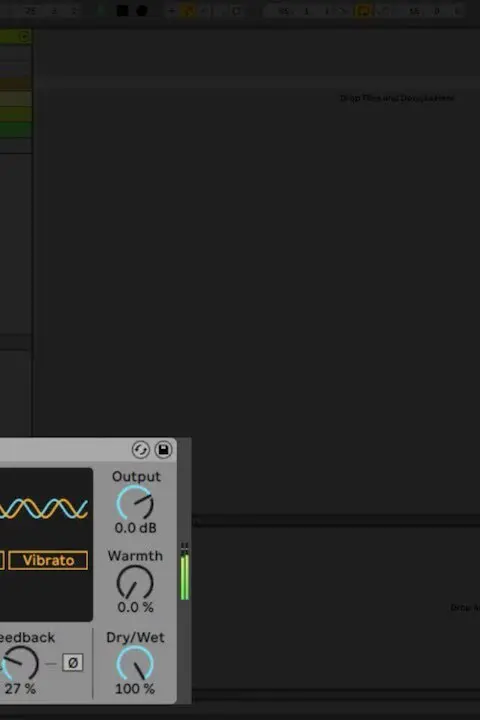The height and width of the screenshot is (720, 480).
Task: Toggle the yellow Loop switch in transport
Action: 364,11
